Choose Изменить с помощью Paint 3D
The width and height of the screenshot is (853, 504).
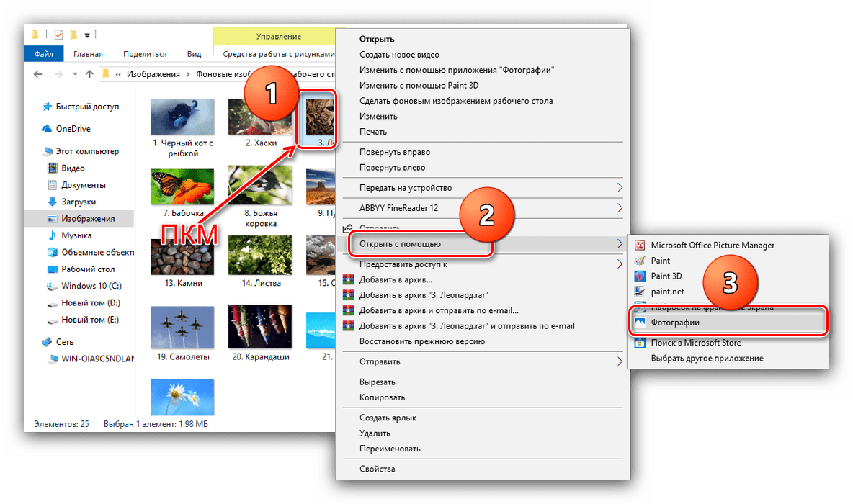point(419,86)
